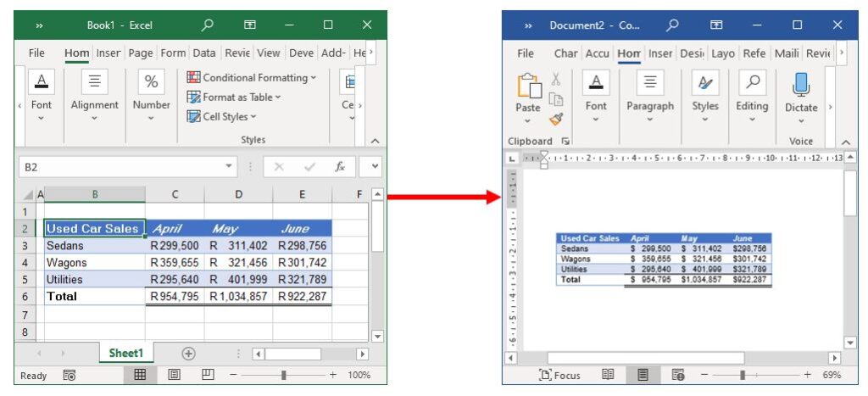
Task: Click the Cell Styles button
Action: point(221,117)
